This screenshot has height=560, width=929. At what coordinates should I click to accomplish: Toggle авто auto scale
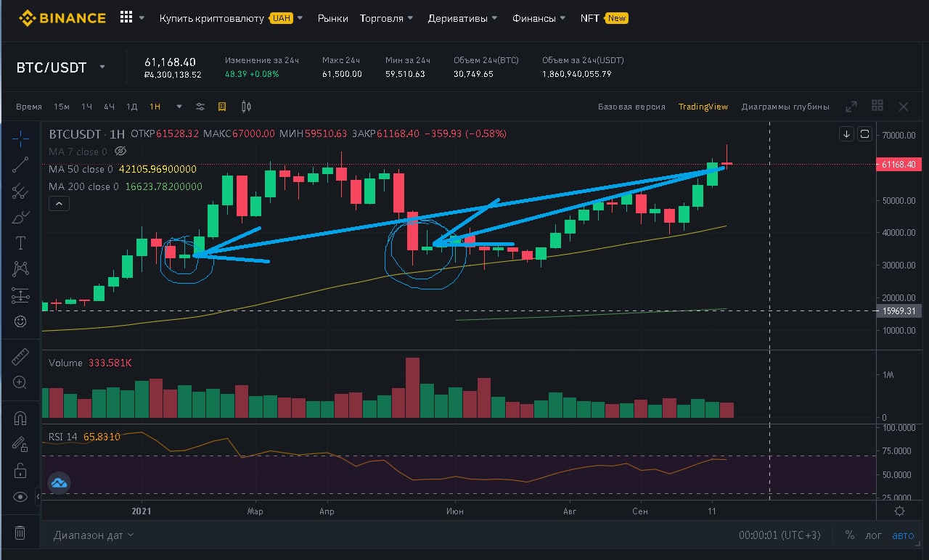pyautogui.click(x=904, y=535)
